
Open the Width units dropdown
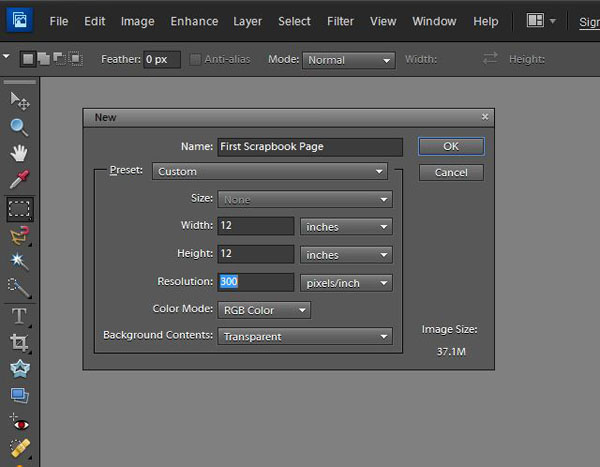click(x=346, y=227)
